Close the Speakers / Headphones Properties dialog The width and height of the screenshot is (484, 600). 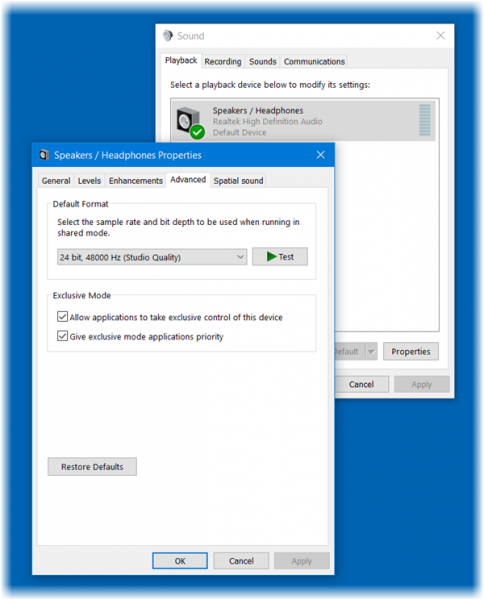pos(321,155)
